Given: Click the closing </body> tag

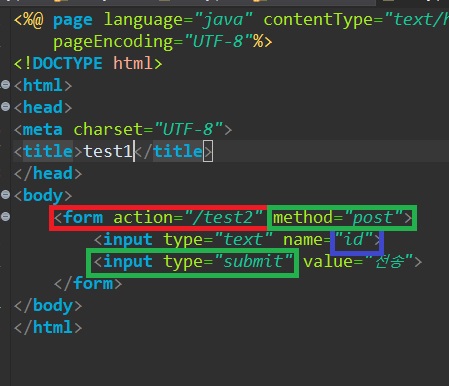Looking at the screenshot, I should (x=48, y=306).
